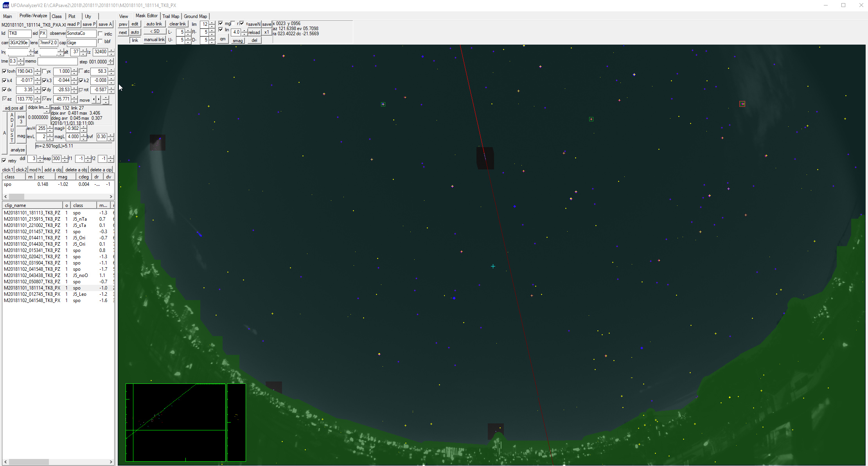
Task: Switch to the Ground Map tab
Action: pos(195,16)
